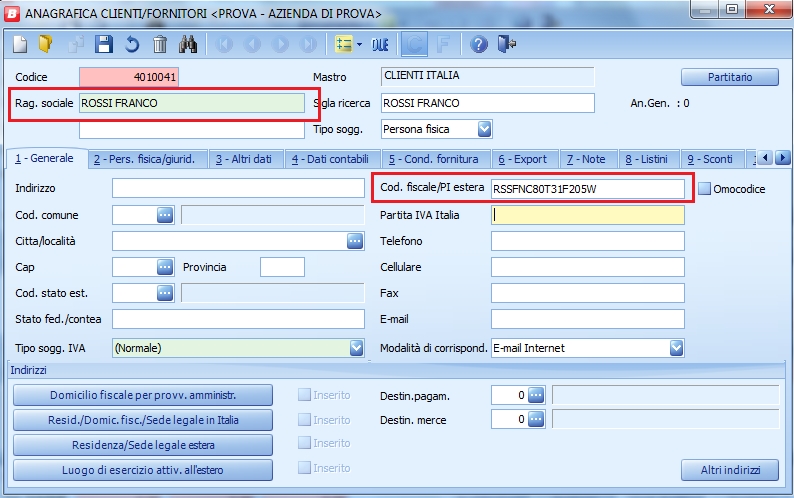Switch to 6 - Export tab

pos(523,159)
